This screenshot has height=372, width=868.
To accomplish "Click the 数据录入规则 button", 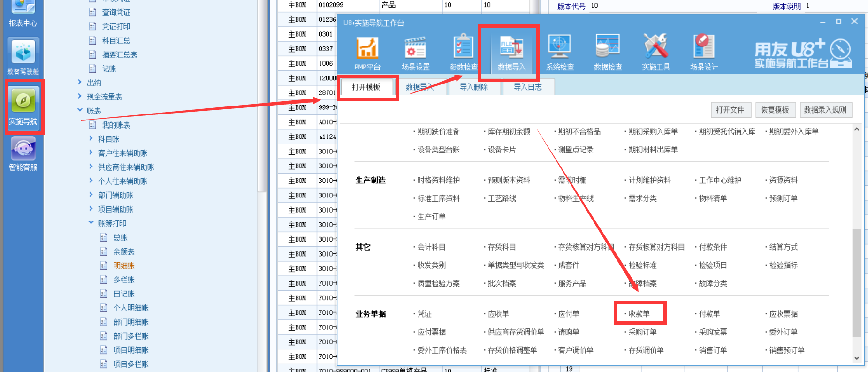I will (x=825, y=110).
